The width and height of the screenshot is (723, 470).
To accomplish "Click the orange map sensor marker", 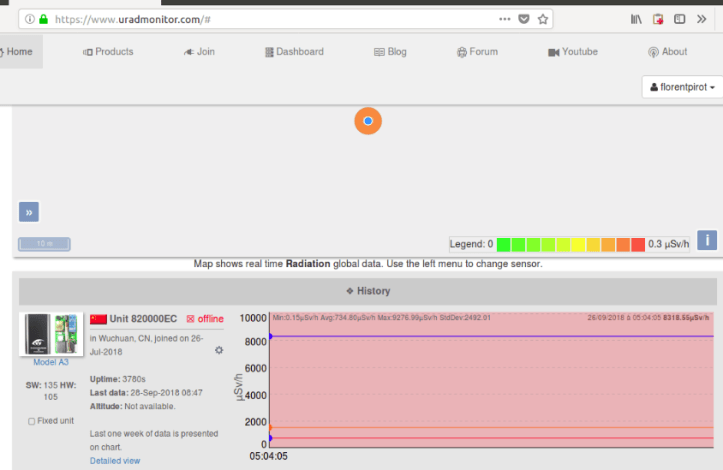I will pos(368,121).
